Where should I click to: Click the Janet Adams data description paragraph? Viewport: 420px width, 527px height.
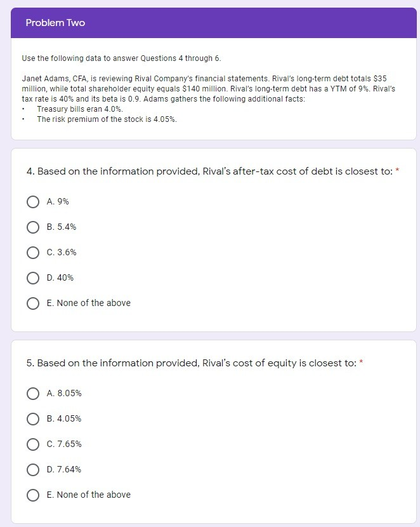point(208,89)
